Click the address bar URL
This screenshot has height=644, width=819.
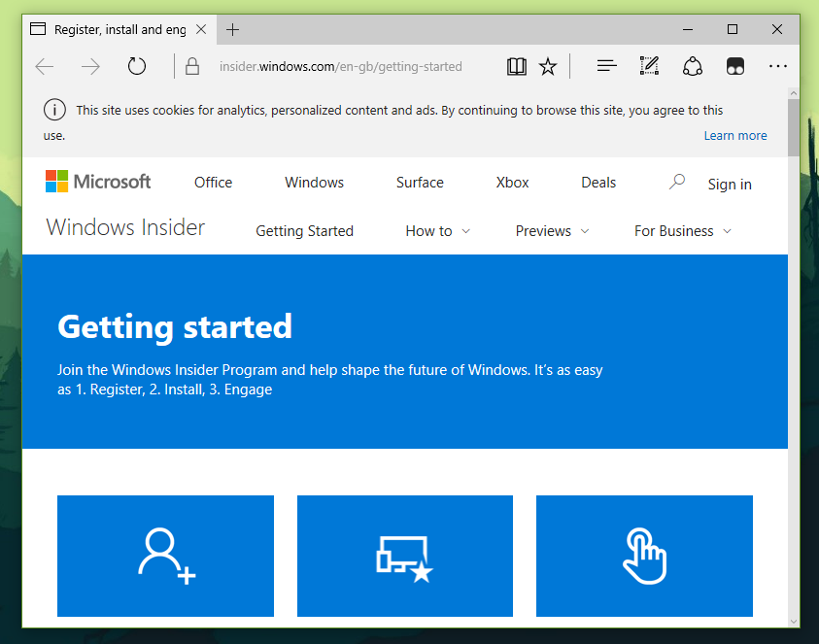pyautogui.click(x=341, y=67)
